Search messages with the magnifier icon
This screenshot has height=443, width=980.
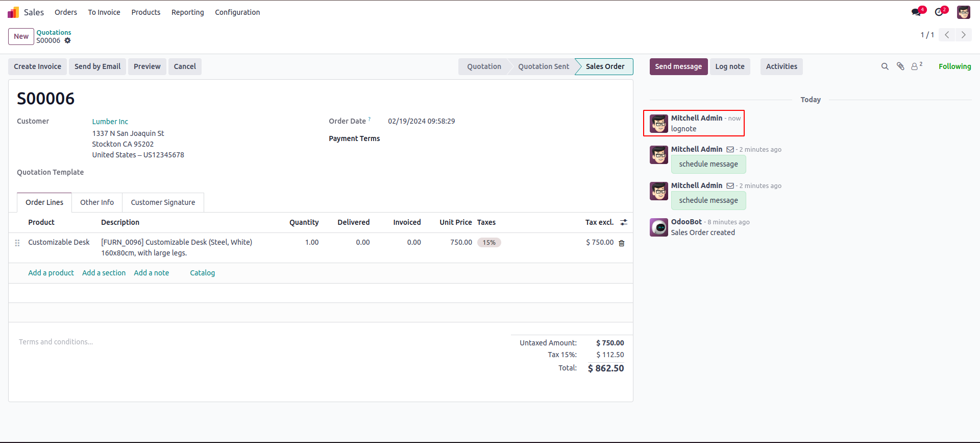[x=885, y=66]
